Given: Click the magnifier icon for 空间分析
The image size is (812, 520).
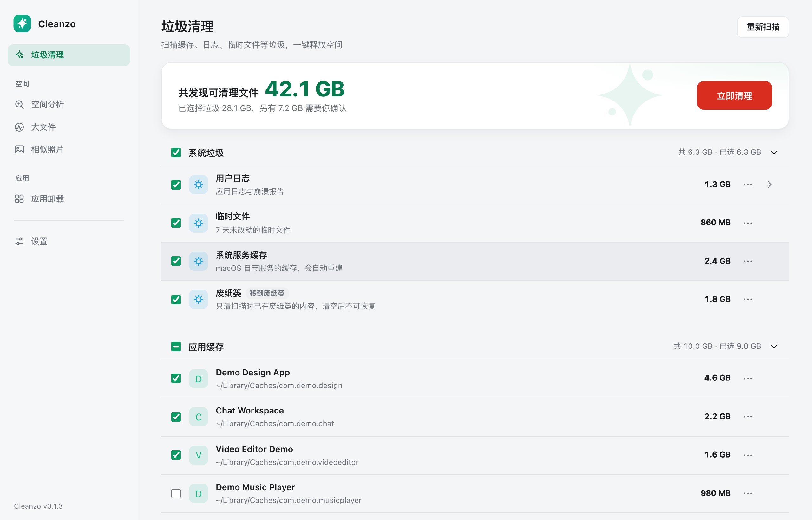Looking at the screenshot, I should coord(20,104).
